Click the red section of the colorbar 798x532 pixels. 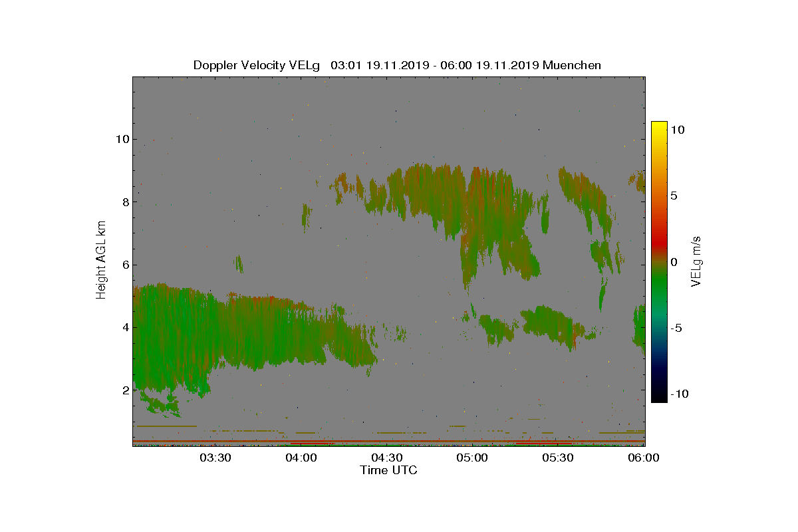(659, 241)
